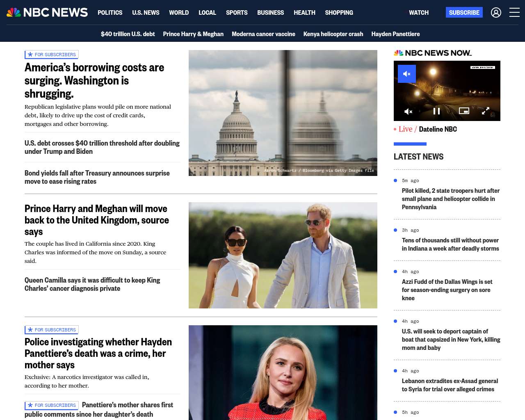Open 'Queen Camilla says it was difficult' story

click(92, 284)
